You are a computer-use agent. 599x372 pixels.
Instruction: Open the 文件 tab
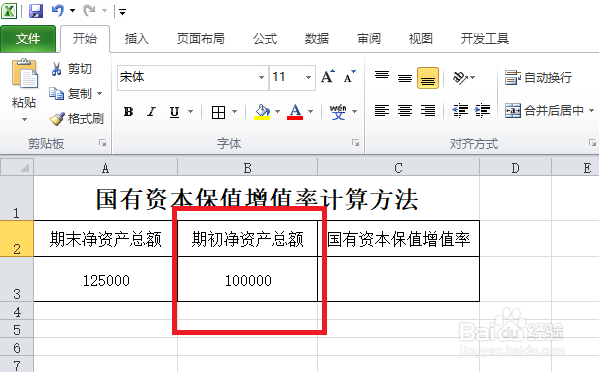tap(28, 39)
